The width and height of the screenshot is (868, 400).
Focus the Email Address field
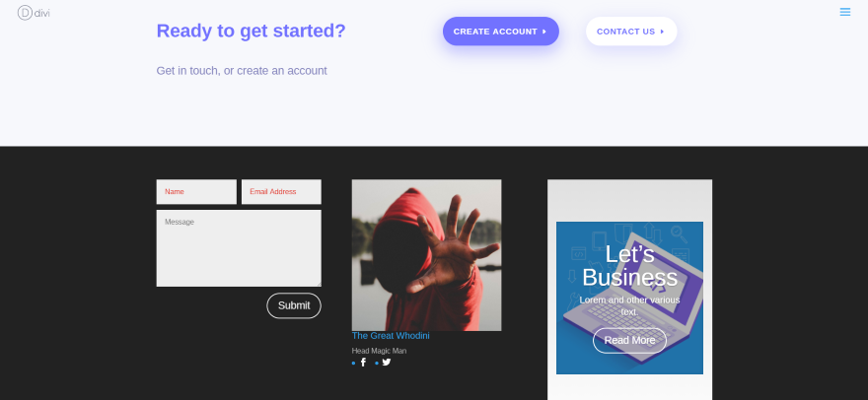281,192
